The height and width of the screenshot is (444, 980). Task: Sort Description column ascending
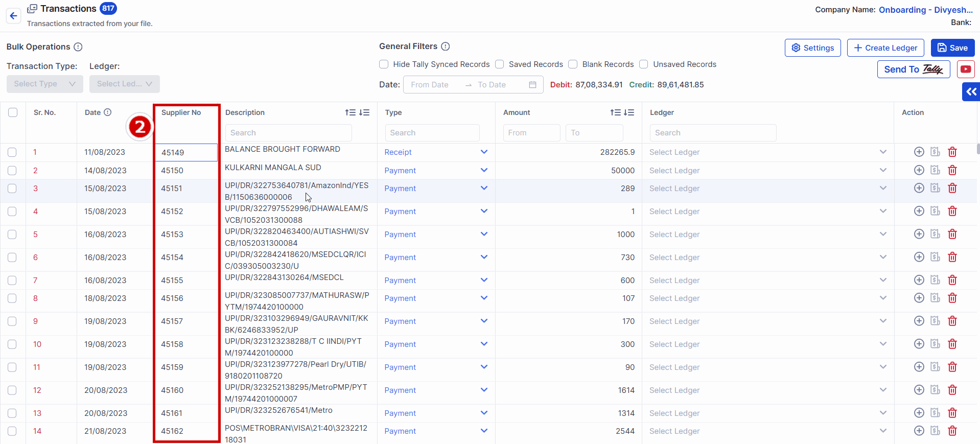point(351,112)
